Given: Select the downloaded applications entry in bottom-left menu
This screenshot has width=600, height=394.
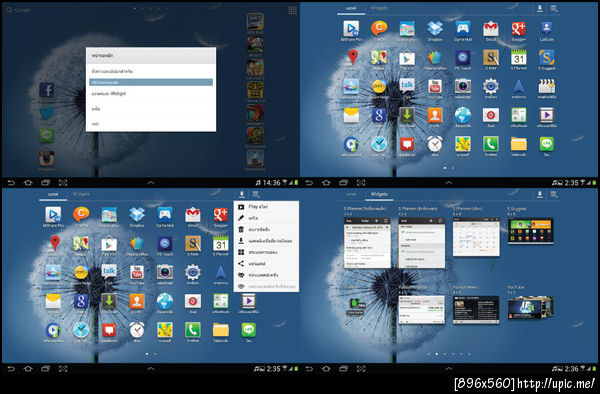Looking at the screenshot, I should [266, 241].
